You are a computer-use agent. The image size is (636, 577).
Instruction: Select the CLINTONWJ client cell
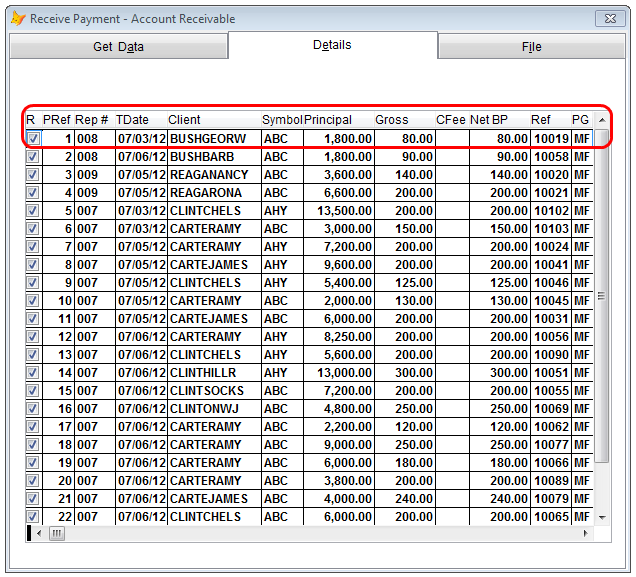pyautogui.click(x=214, y=409)
